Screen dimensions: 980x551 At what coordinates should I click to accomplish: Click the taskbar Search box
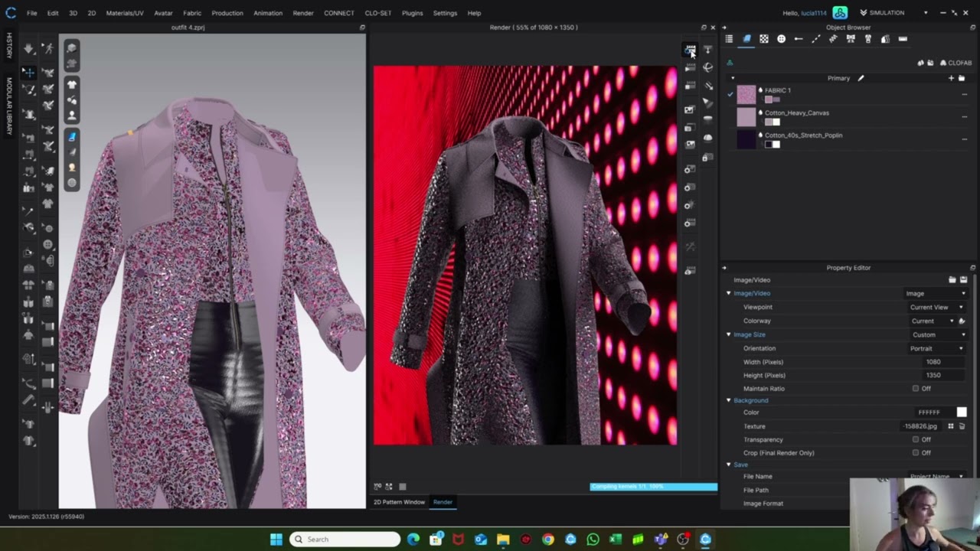[x=345, y=540]
